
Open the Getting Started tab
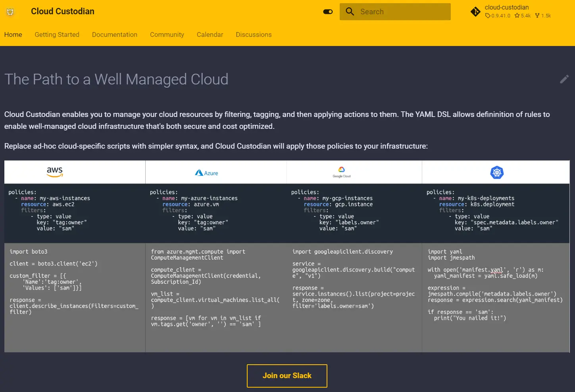click(57, 34)
